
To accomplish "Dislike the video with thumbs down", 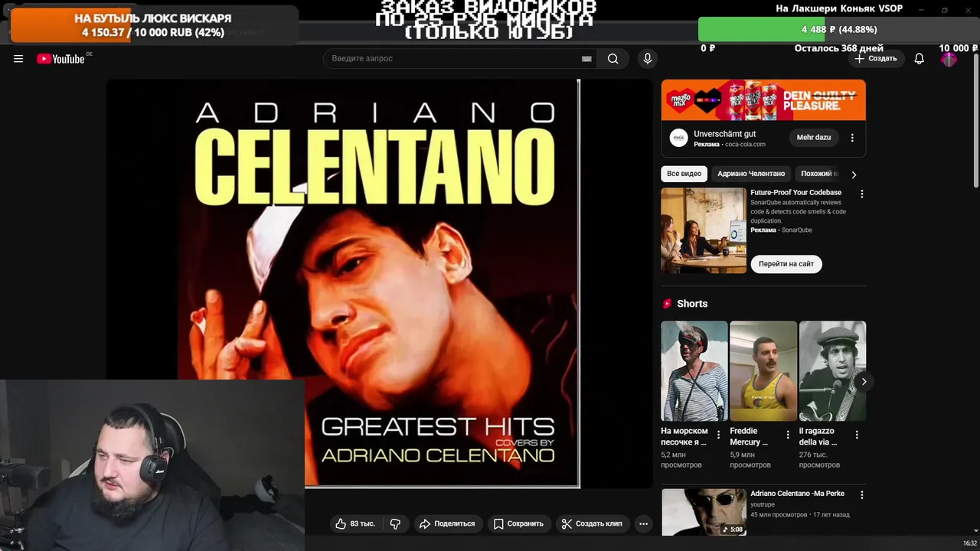I will (x=395, y=523).
